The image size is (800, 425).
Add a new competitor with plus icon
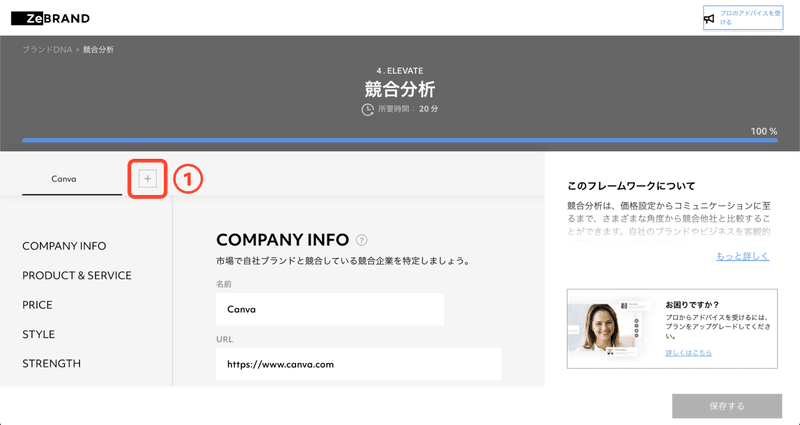pyautogui.click(x=147, y=179)
